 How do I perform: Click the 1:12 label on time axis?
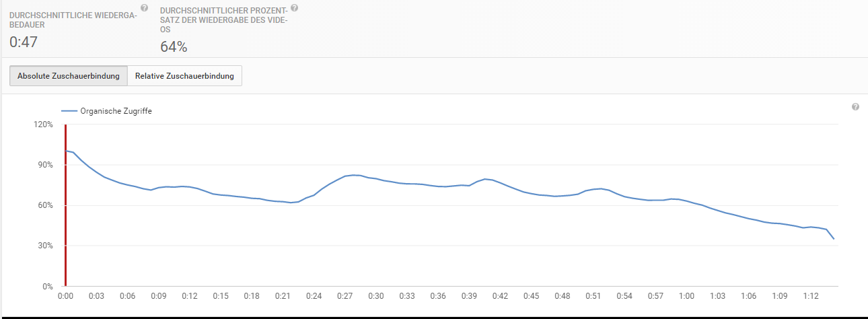(x=811, y=296)
